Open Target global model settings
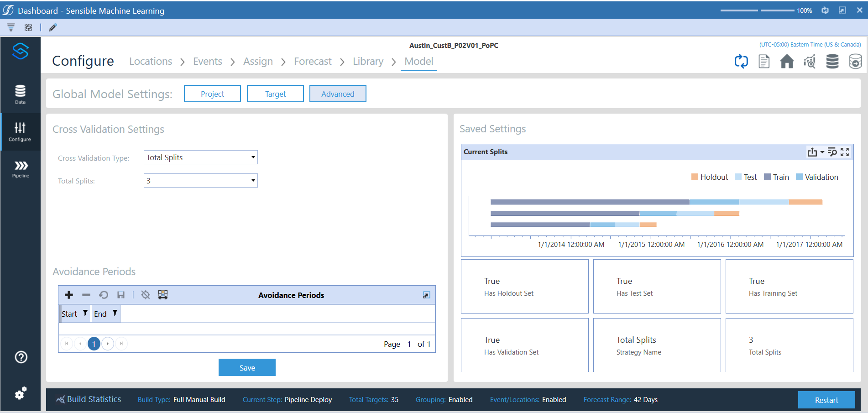 click(275, 94)
